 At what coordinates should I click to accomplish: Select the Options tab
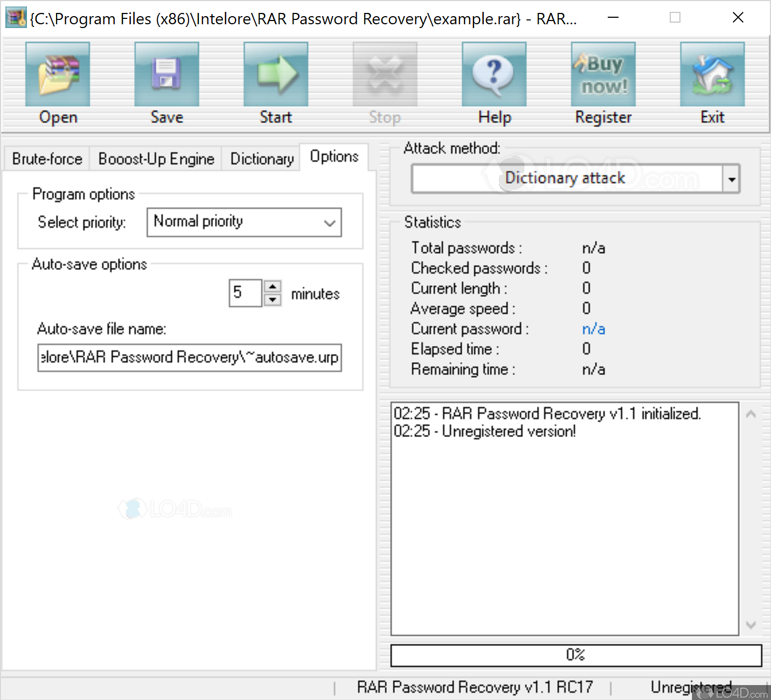click(x=334, y=157)
